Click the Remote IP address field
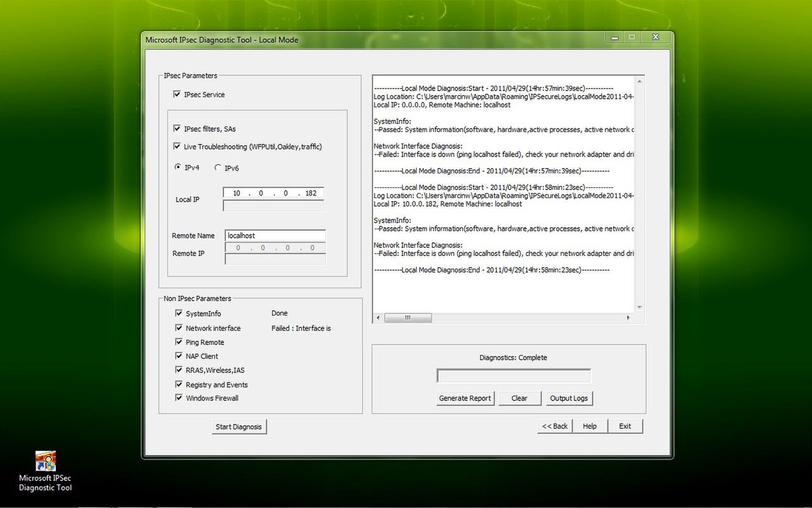The width and height of the screenshot is (812, 508). [275, 248]
